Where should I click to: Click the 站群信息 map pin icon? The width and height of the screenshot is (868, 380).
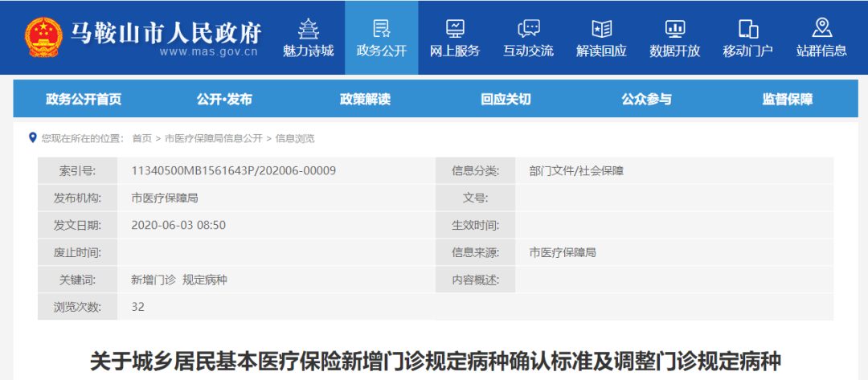821,27
